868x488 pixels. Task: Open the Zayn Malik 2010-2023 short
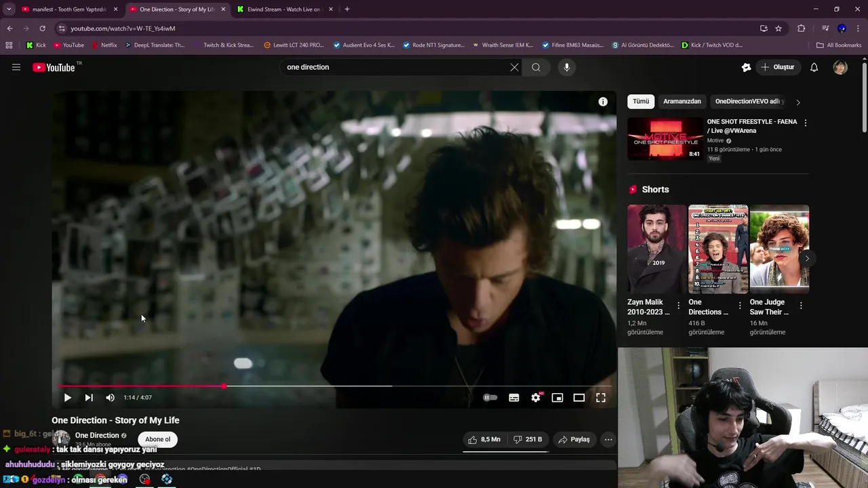tap(656, 249)
